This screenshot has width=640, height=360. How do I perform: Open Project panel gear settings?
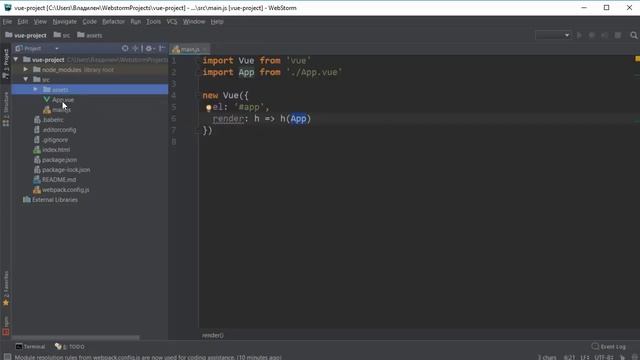coord(149,49)
